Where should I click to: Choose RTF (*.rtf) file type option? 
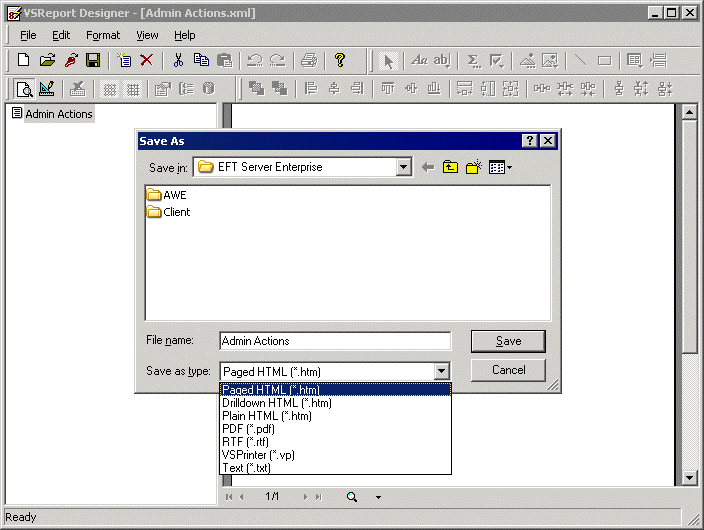pyautogui.click(x=245, y=442)
